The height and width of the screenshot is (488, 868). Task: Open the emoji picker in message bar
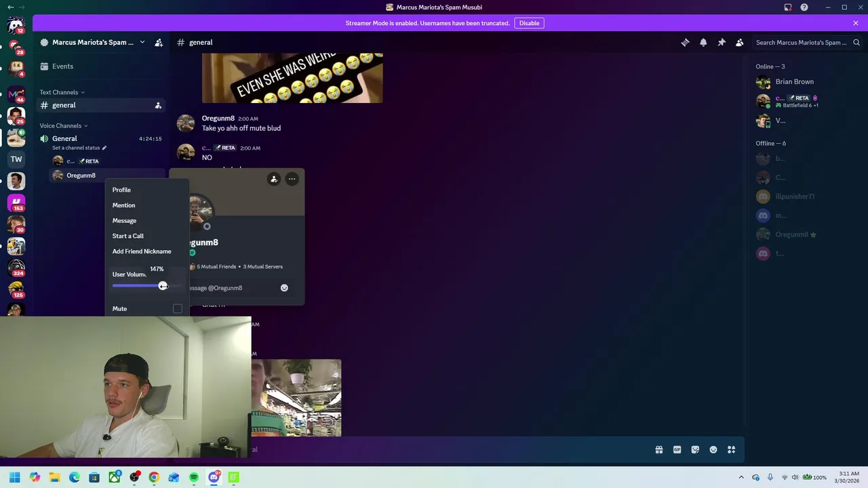click(x=713, y=449)
